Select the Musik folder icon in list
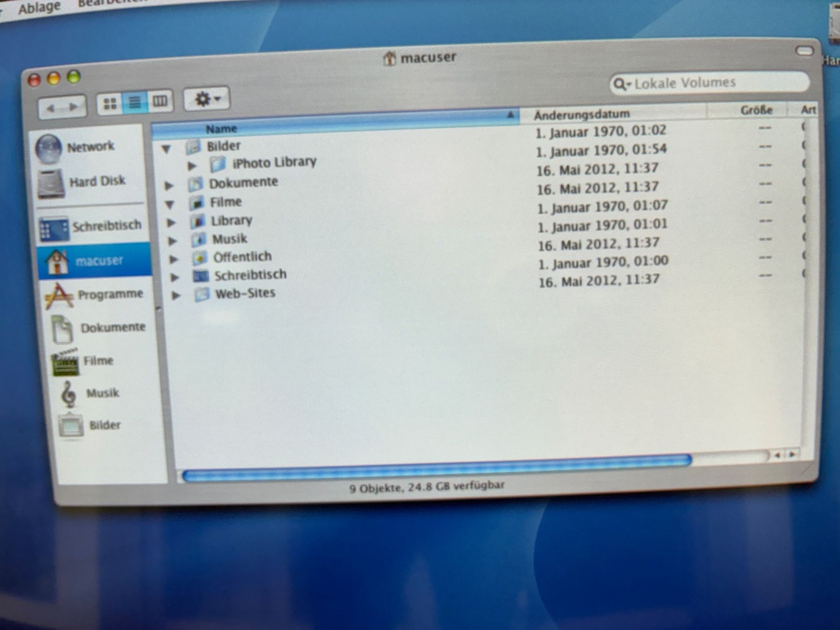Viewport: 840px width, 630px height. tap(199, 240)
